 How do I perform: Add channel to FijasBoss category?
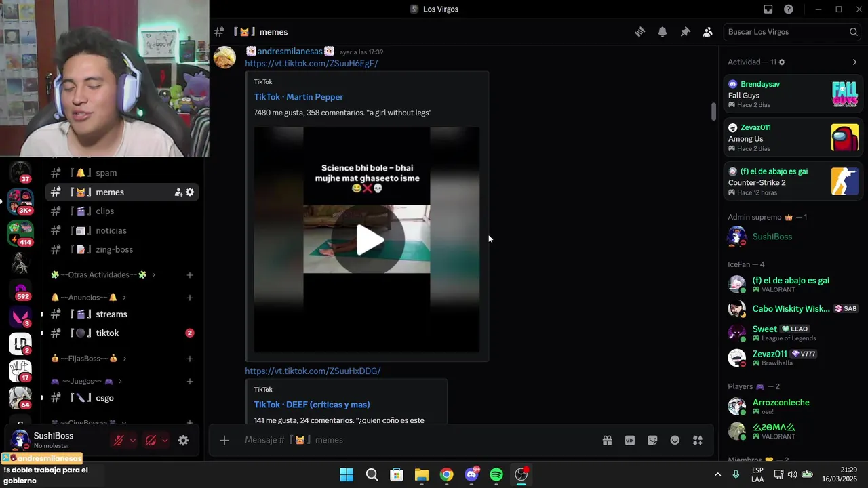click(190, 359)
